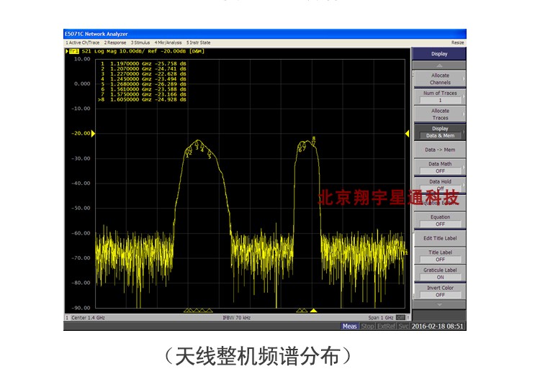The width and height of the screenshot is (540, 392).
Task: Open the 4 Mkr/Analysis menu
Action: 168,42
